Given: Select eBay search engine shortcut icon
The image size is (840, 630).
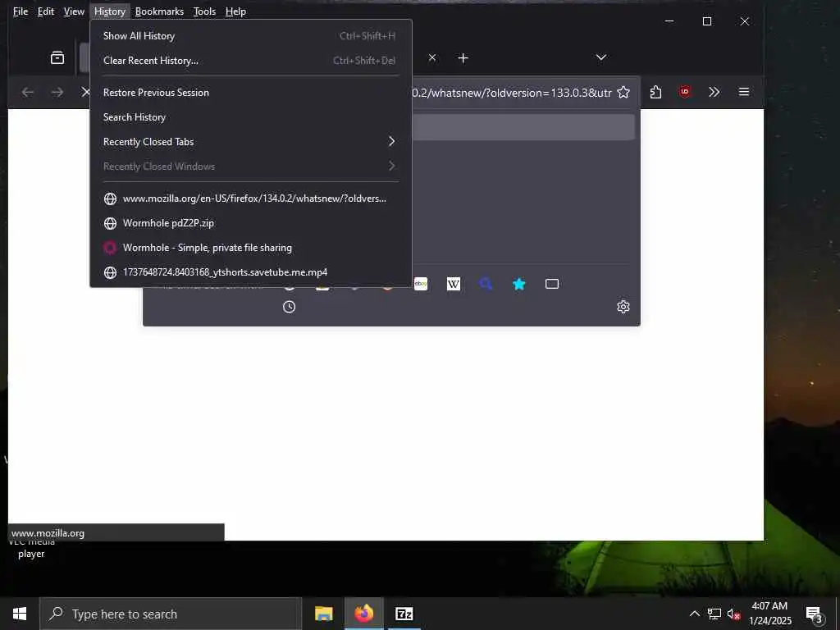Looking at the screenshot, I should (x=421, y=284).
